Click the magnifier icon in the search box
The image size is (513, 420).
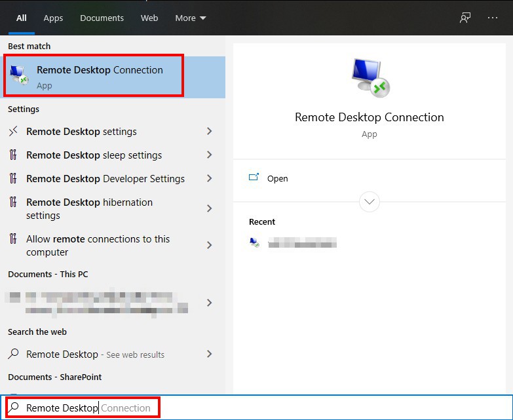[13, 408]
